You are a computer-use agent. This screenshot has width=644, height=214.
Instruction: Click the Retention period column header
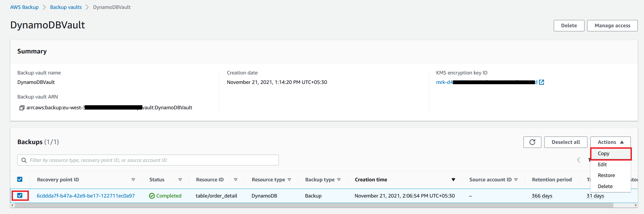coord(552,180)
